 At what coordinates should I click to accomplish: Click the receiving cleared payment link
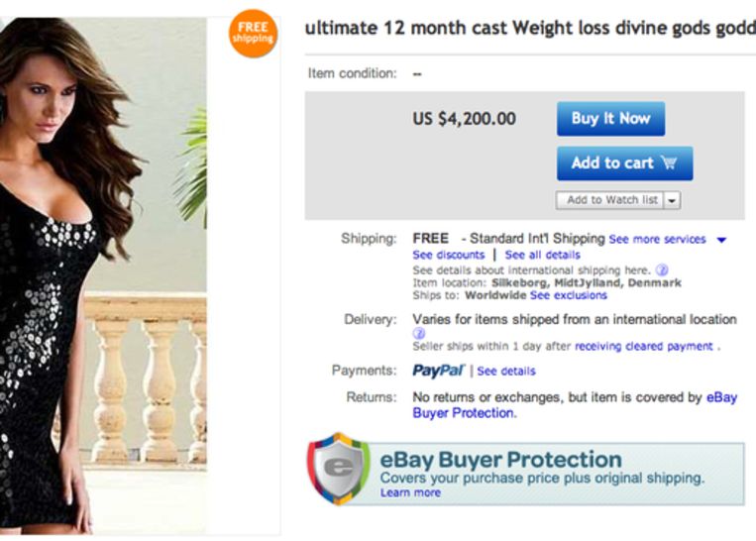pyautogui.click(x=644, y=347)
